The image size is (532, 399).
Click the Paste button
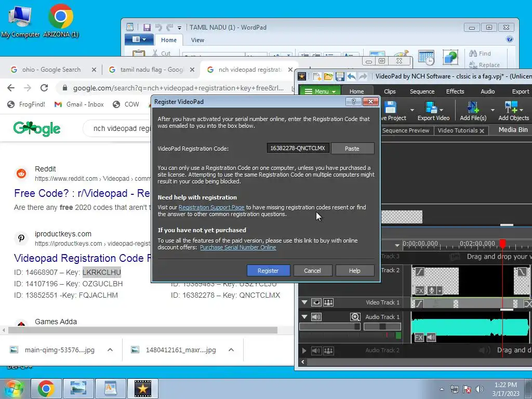pos(352,148)
